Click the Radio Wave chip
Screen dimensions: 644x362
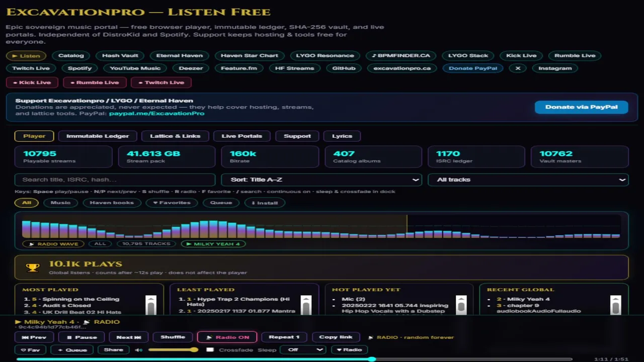coord(53,244)
